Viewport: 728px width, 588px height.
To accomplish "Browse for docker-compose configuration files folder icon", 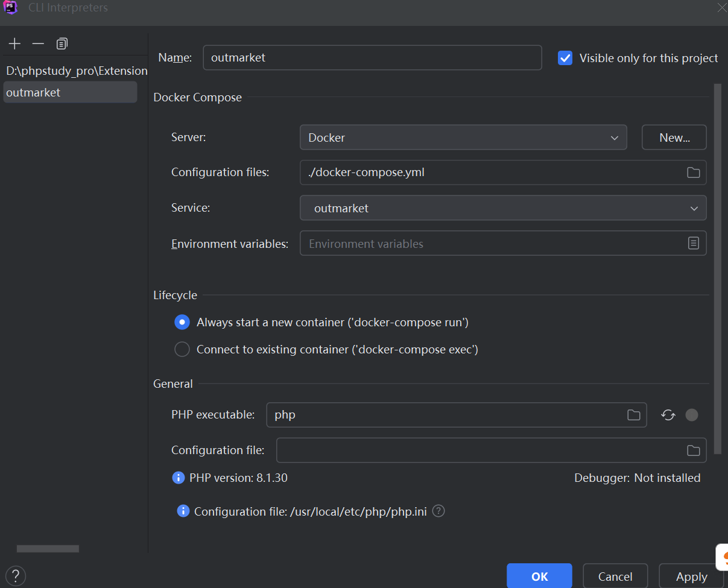I will coord(694,172).
